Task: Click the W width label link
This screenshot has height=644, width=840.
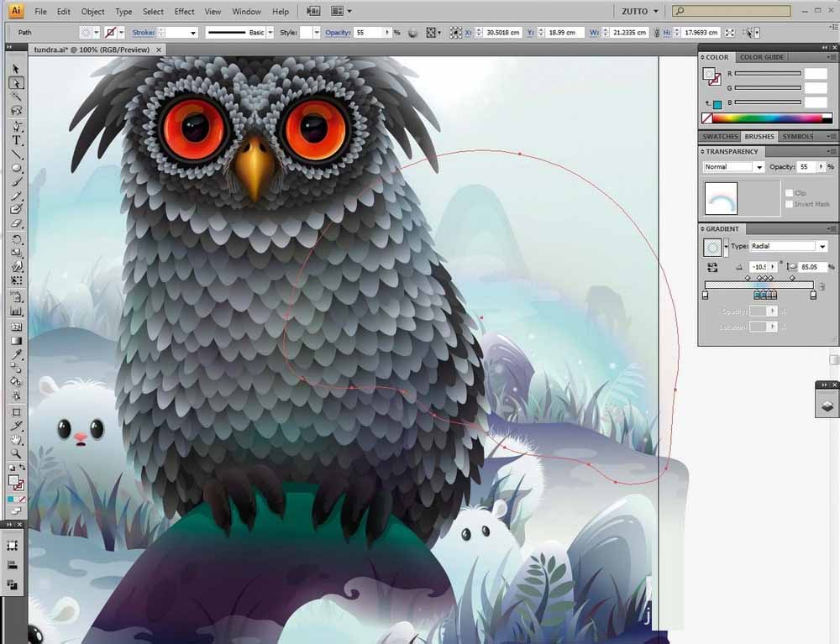Action: point(594,33)
